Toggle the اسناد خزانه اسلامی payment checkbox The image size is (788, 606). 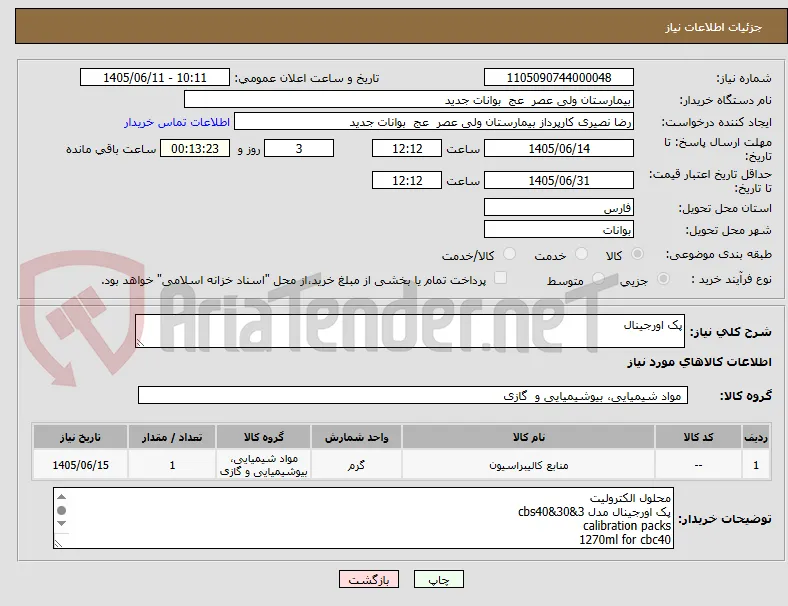click(x=501, y=278)
